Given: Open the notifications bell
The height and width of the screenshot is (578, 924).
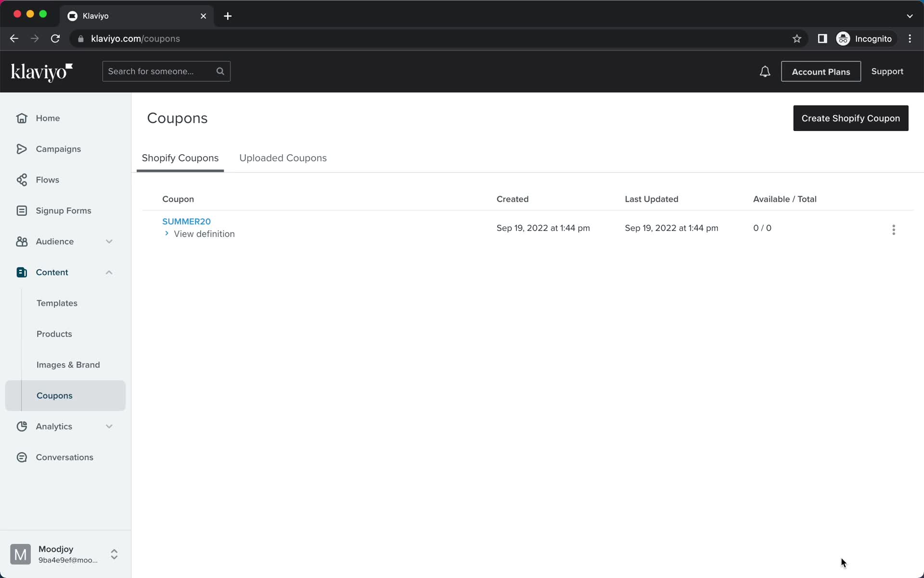Looking at the screenshot, I should click(765, 72).
